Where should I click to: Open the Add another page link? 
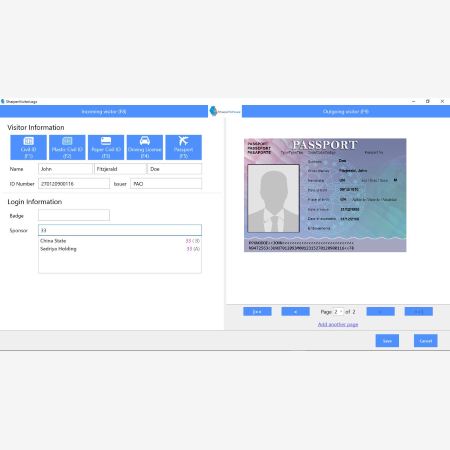click(338, 324)
